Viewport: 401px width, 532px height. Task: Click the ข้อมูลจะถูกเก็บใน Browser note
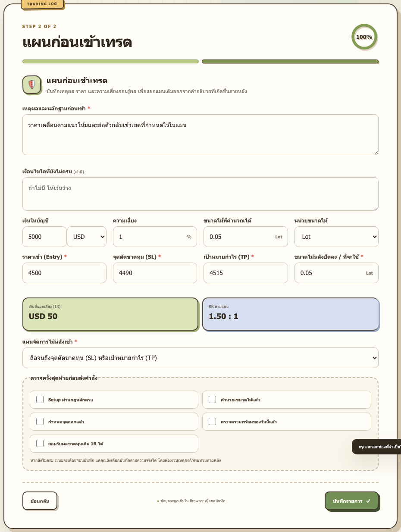[x=191, y=501]
